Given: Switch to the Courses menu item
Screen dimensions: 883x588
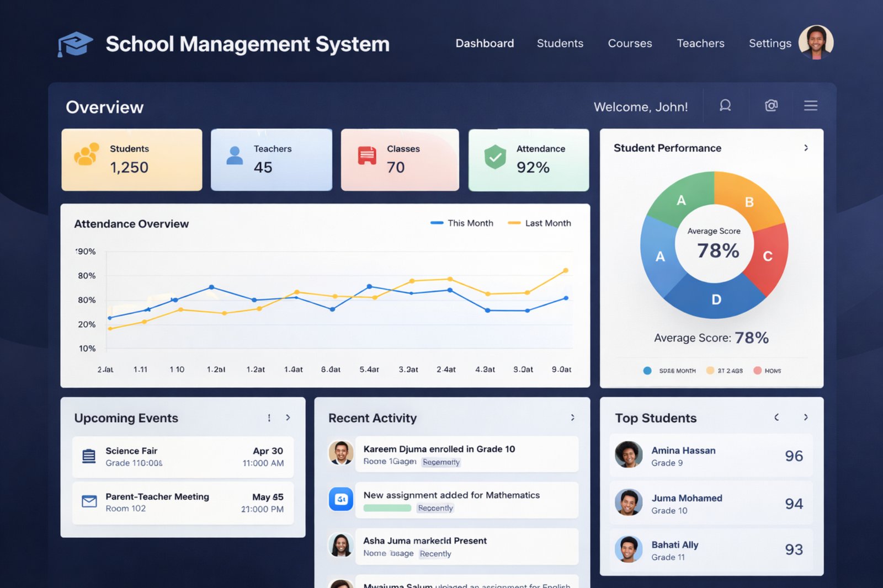Looking at the screenshot, I should coord(630,44).
